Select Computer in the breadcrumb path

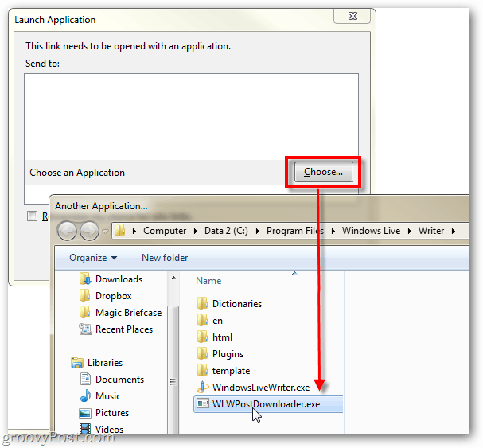[x=165, y=231]
